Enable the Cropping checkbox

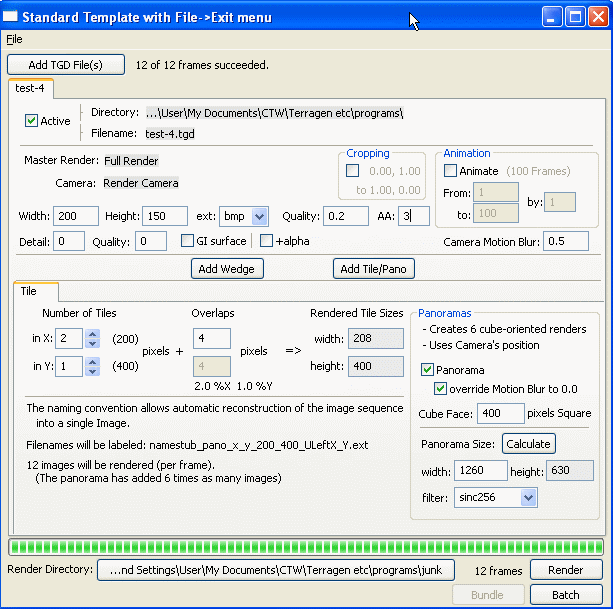pos(352,170)
